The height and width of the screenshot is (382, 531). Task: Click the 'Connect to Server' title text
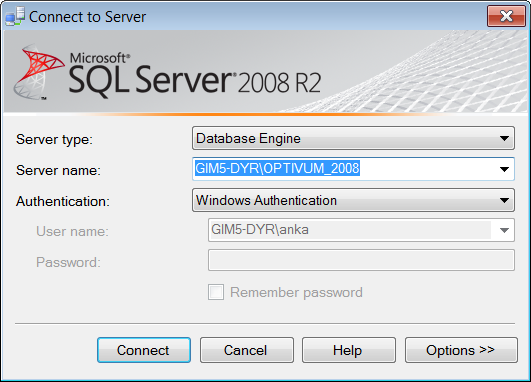[x=87, y=17]
